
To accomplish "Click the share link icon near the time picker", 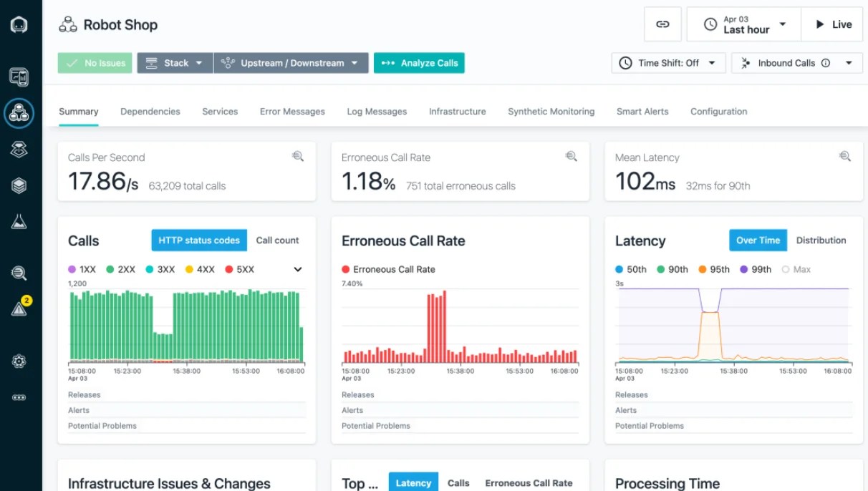I will pos(662,24).
